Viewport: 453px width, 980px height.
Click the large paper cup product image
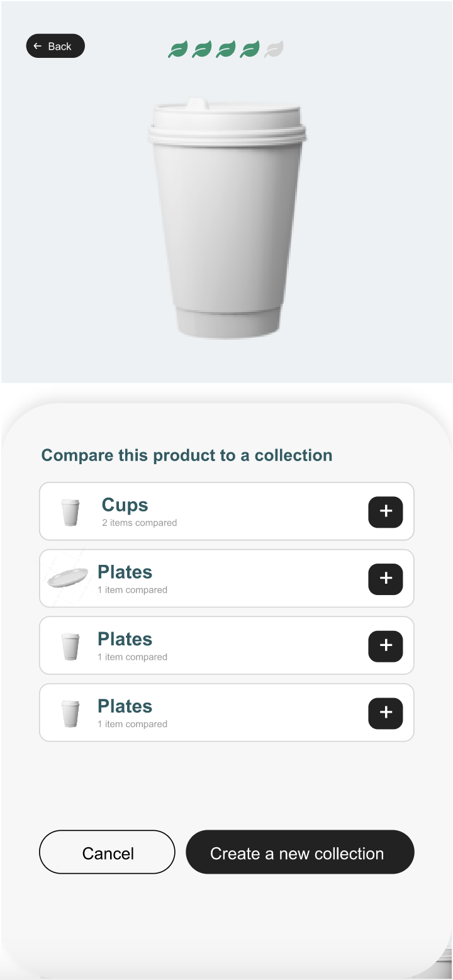click(226, 218)
